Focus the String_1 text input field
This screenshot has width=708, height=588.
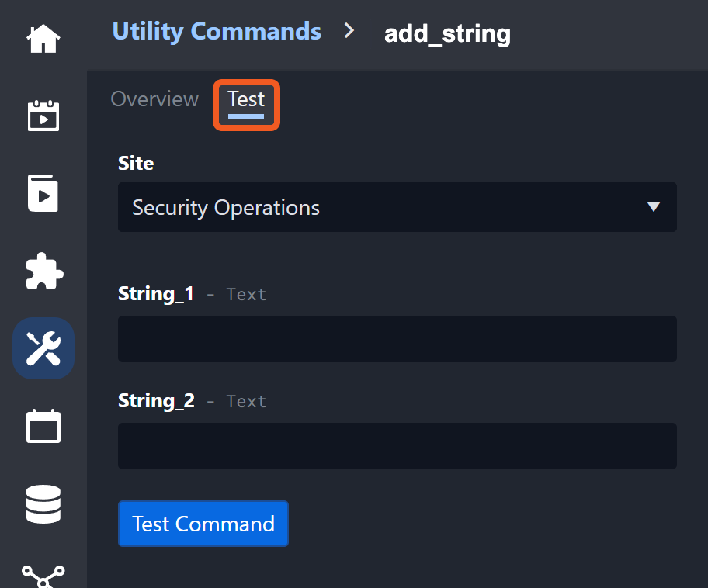(x=397, y=339)
